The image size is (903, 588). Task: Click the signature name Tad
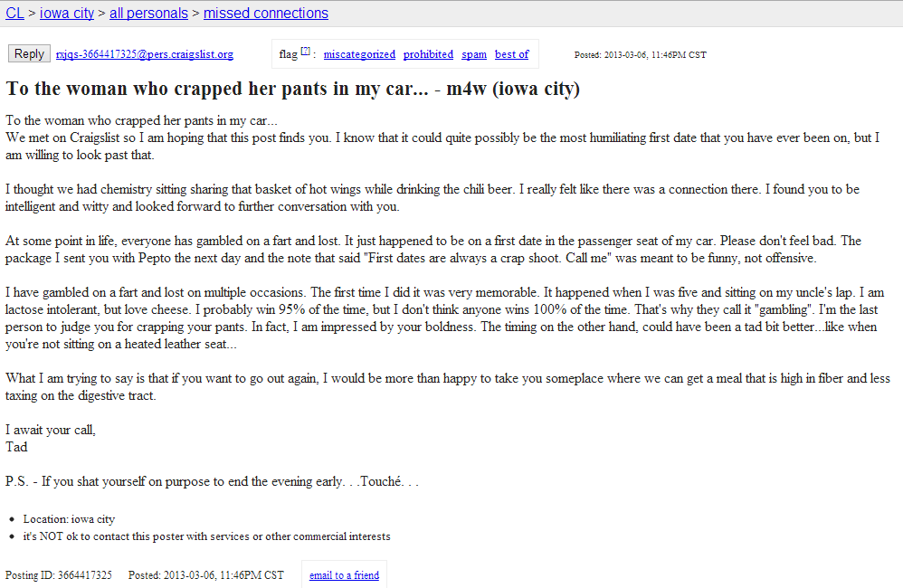pyautogui.click(x=16, y=447)
